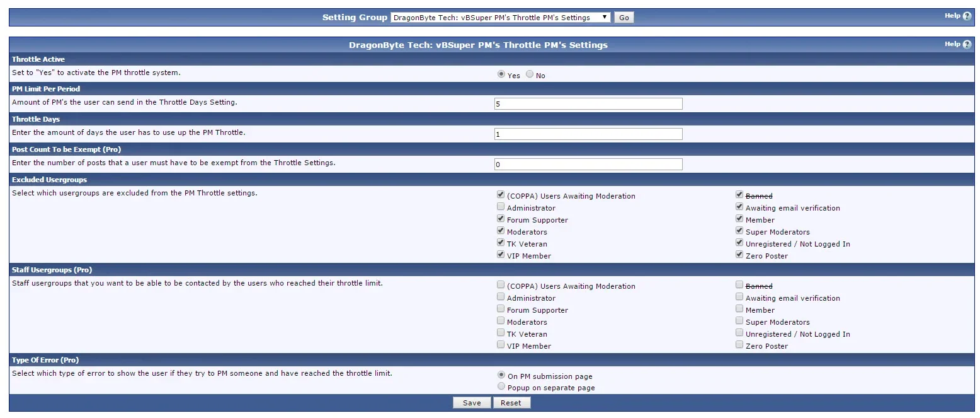Click the Help icon beside the Setting Group selector
The image size is (980, 418).
[967, 16]
